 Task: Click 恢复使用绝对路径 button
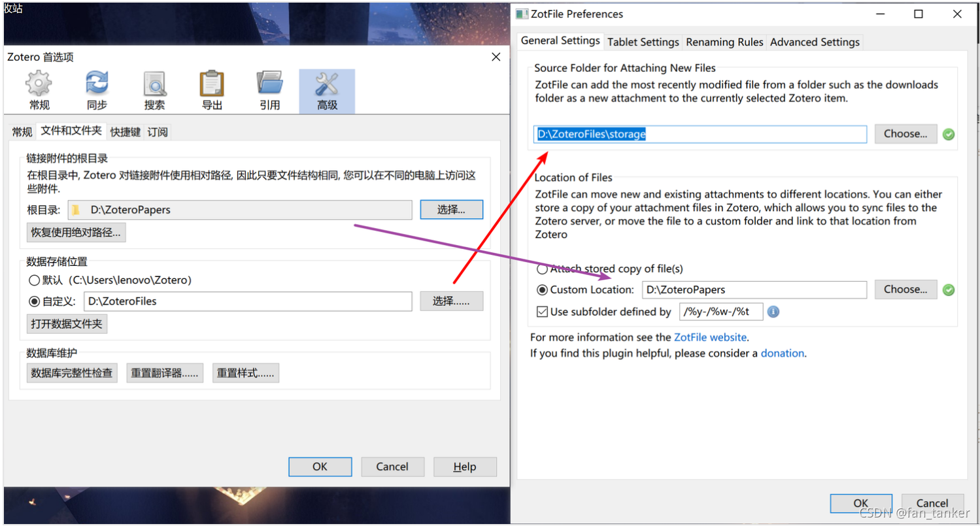[x=76, y=232]
